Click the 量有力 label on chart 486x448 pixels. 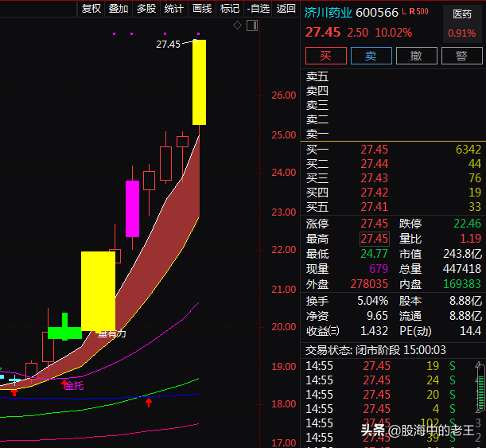point(111,334)
